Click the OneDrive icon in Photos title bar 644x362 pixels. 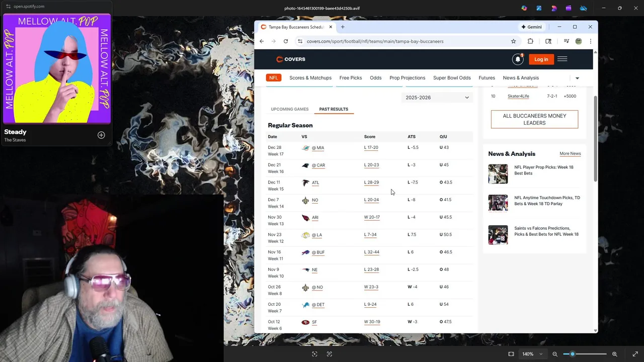click(584, 8)
